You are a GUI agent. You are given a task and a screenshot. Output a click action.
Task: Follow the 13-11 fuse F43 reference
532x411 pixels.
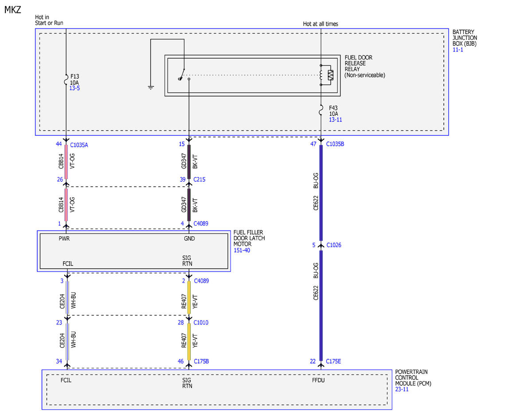click(x=336, y=120)
